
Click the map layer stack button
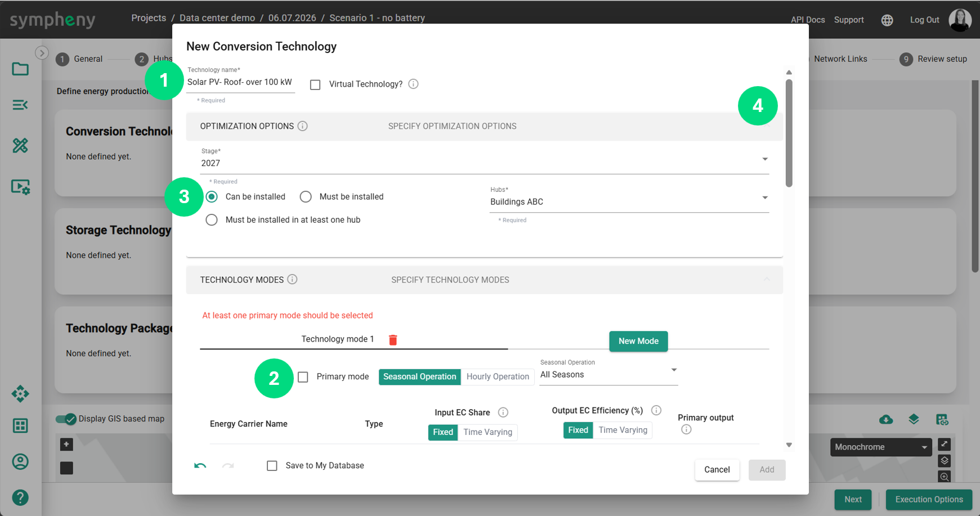pyautogui.click(x=945, y=461)
